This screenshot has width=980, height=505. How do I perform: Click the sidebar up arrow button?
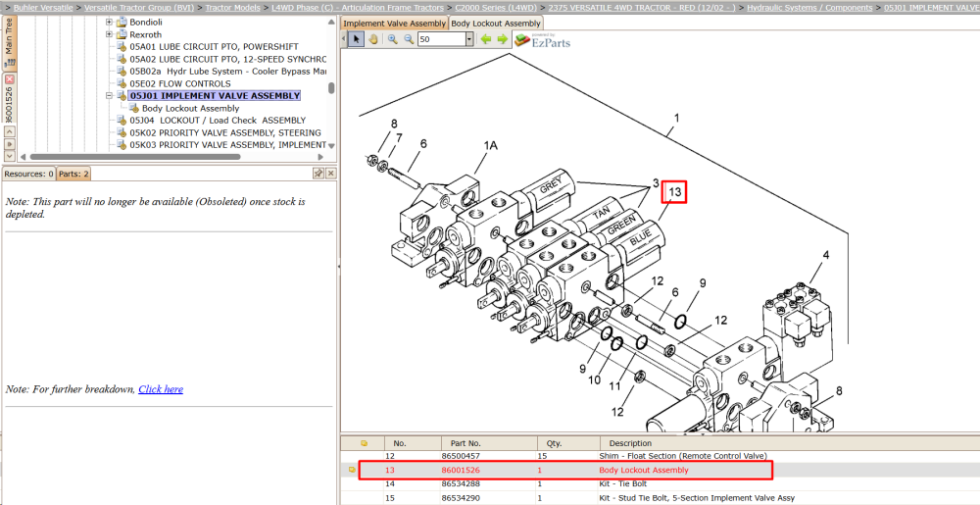coord(10,131)
